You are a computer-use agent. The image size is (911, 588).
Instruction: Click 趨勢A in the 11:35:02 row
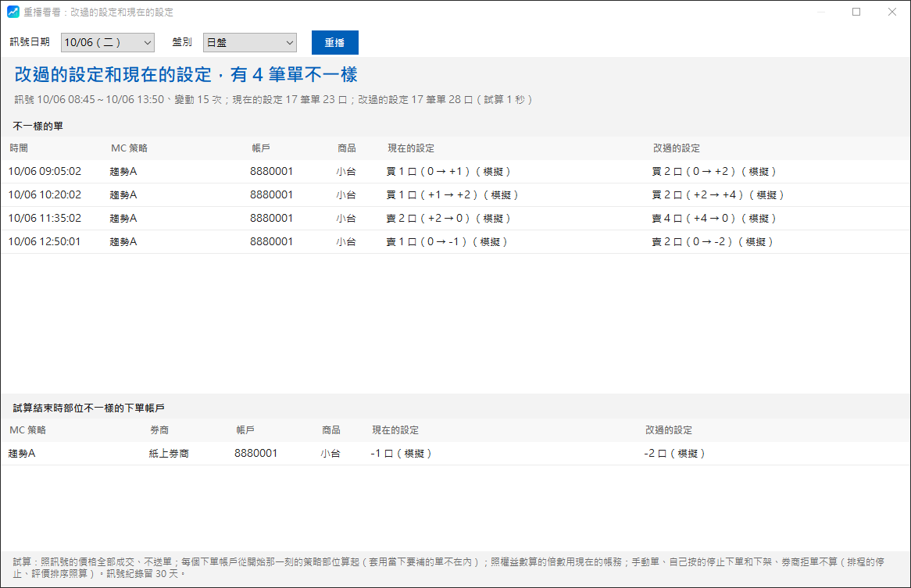pos(123,218)
